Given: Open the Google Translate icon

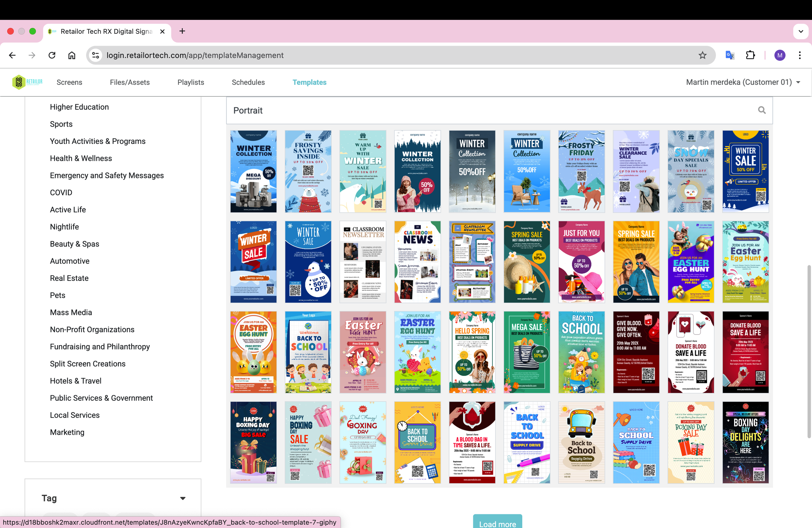Looking at the screenshot, I should [730, 55].
